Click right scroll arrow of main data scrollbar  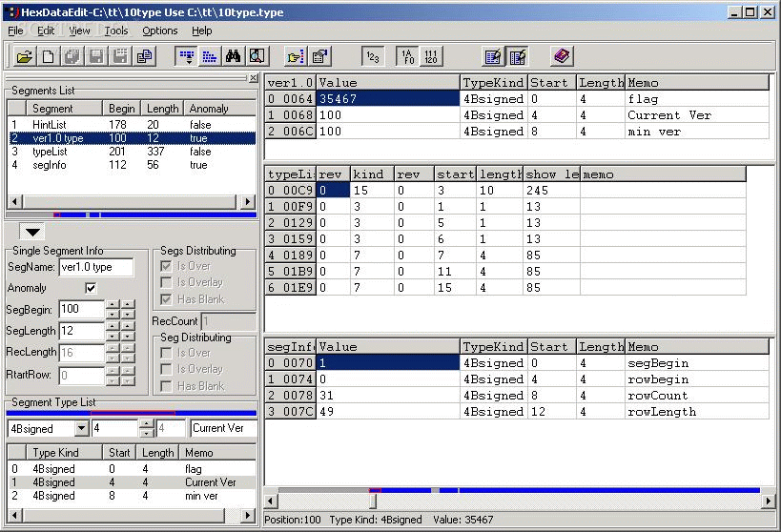(768, 501)
